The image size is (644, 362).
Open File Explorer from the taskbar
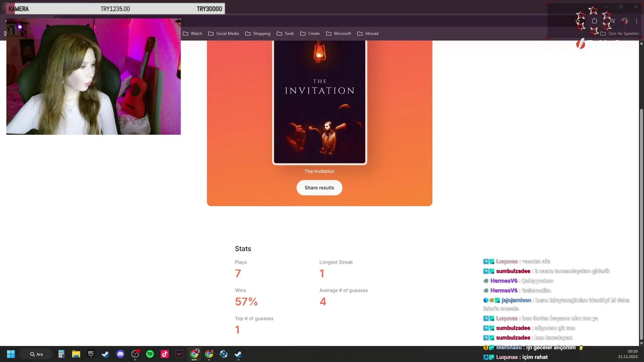[76, 354]
